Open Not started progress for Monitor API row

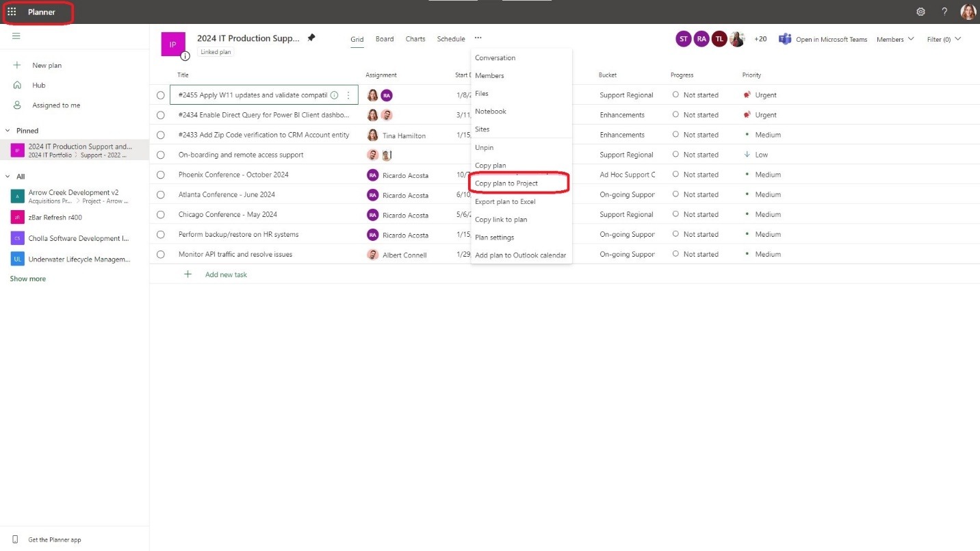[695, 254]
